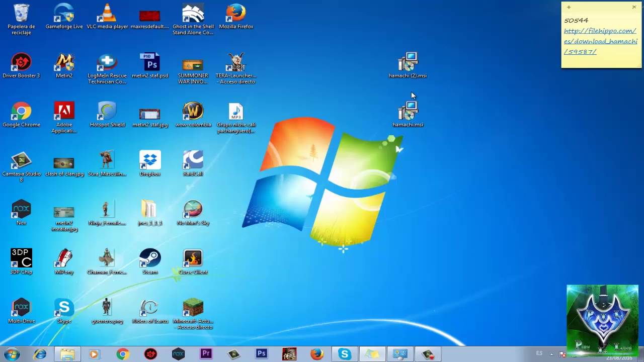Open Curse Client desktop shortcut
Viewport: 644px width, 362px height.
193,262
